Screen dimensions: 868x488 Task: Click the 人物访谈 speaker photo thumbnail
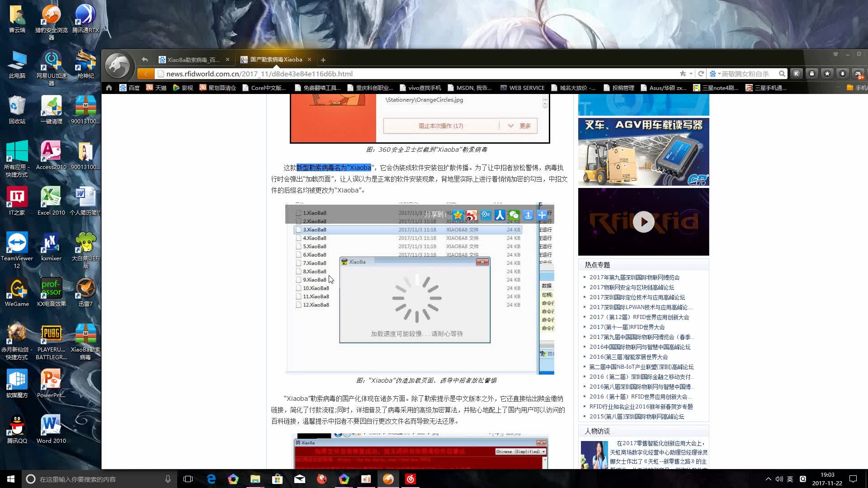pyautogui.click(x=594, y=455)
